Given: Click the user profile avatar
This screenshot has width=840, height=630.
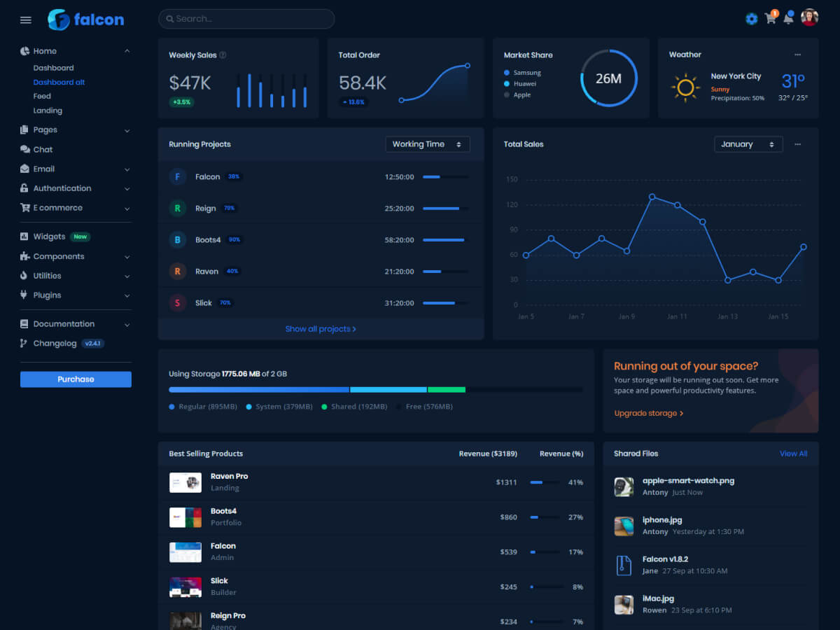Looking at the screenshot, I should point(809,18).
